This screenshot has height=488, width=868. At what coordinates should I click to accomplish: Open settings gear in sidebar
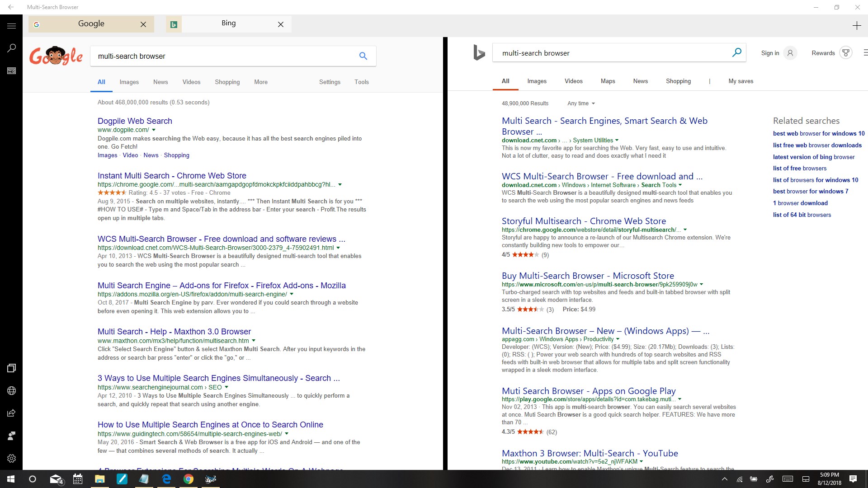coord(11,458)
